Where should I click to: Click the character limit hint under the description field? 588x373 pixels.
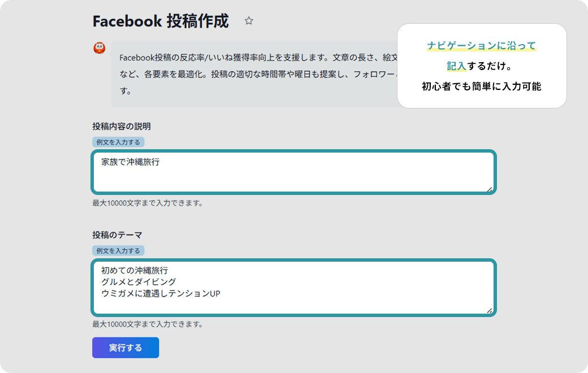[147, 203]
